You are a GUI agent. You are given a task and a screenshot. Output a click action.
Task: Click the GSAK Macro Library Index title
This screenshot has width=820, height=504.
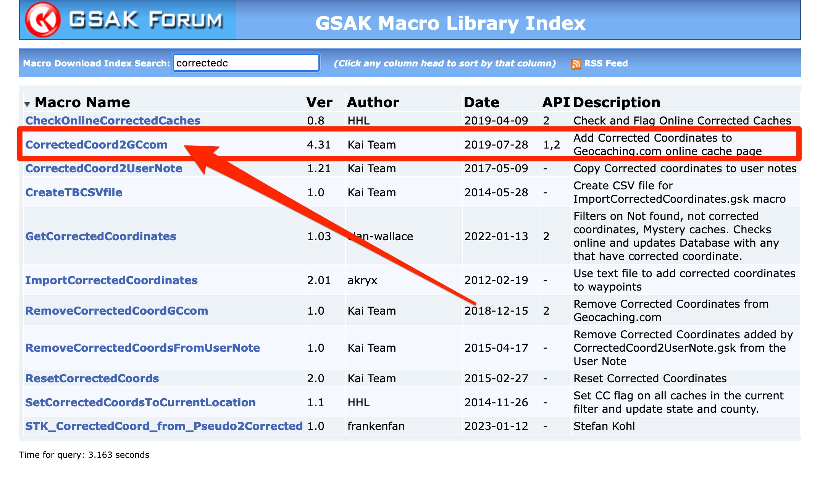pos(450,23)
